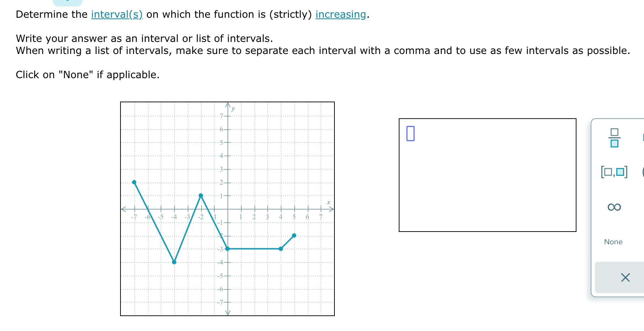Viewport: 644px width, 331px height.
Task: Open the increasing definition link
Action: [340, 15]
